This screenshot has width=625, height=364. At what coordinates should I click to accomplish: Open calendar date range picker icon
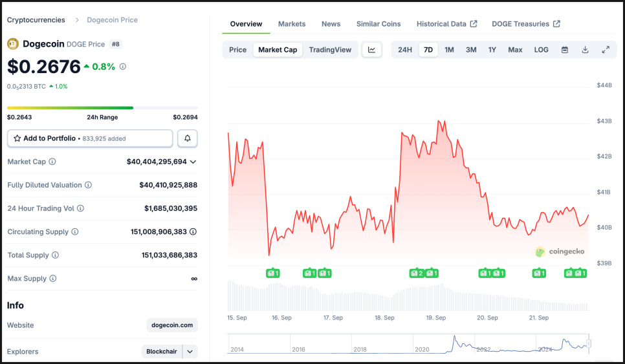[564, 50]
